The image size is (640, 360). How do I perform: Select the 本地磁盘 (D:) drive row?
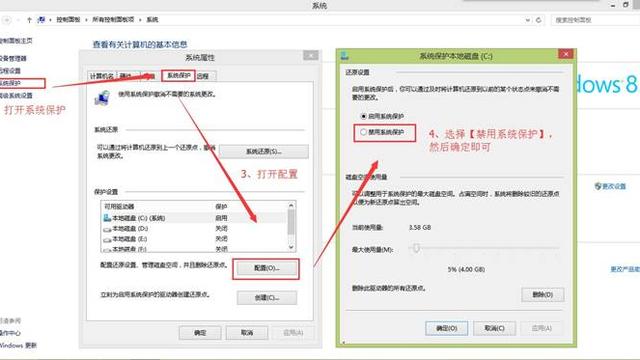[x=194, y=229]
